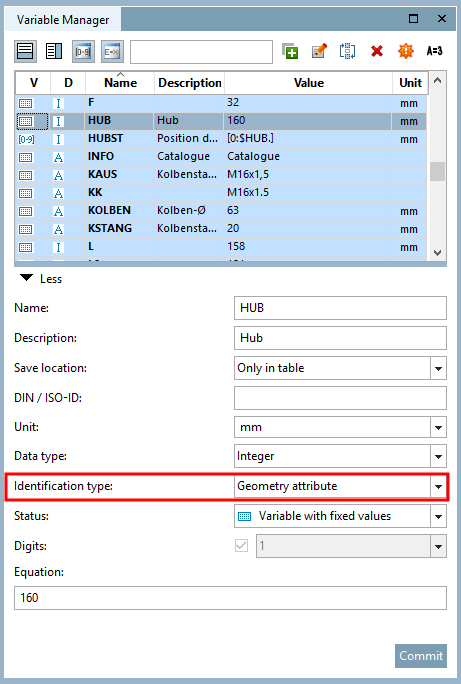Click the Value column header
The height and width of the screenshot is (684, 461).
308,82
